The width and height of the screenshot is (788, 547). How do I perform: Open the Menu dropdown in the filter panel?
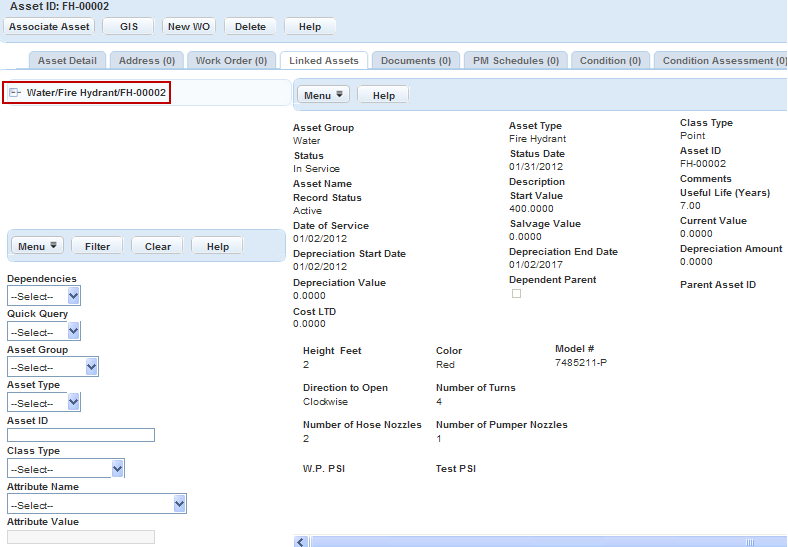40,246
